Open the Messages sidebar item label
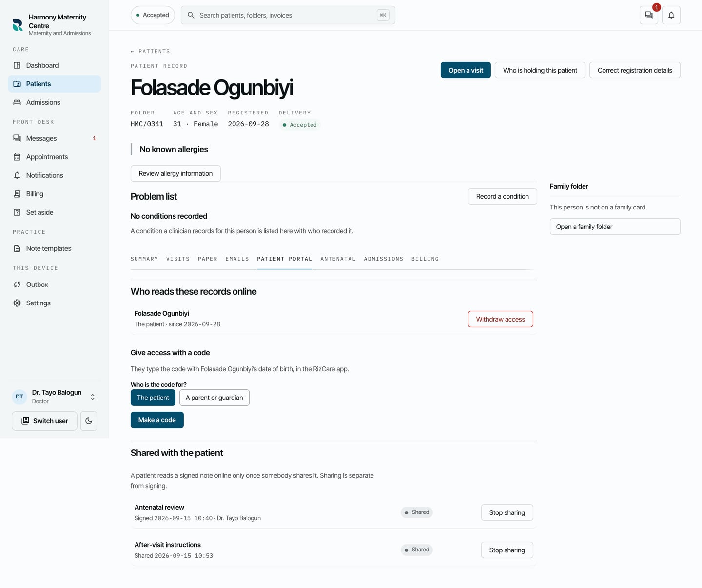 (41, 138)
